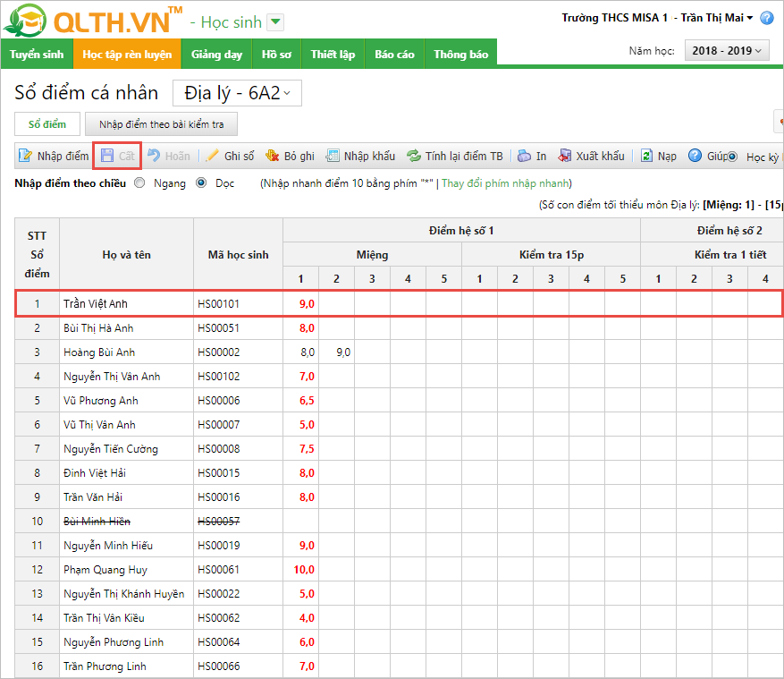Click the In print icon
The image size is (784, 679).
(525, 156)
